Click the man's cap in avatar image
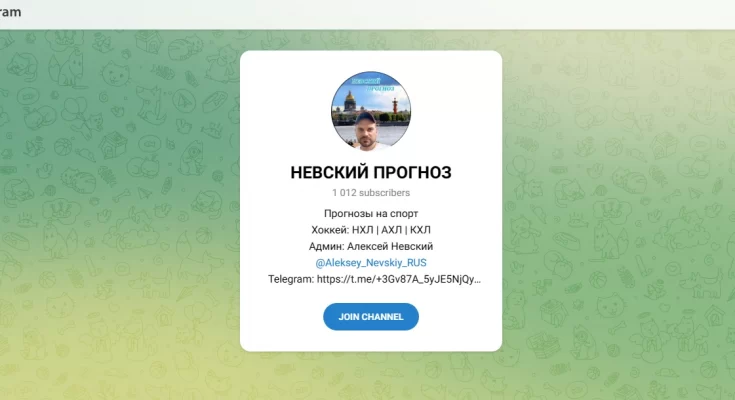Image resolution: width=735 pixels, height=400 pixels. [366, 116]
